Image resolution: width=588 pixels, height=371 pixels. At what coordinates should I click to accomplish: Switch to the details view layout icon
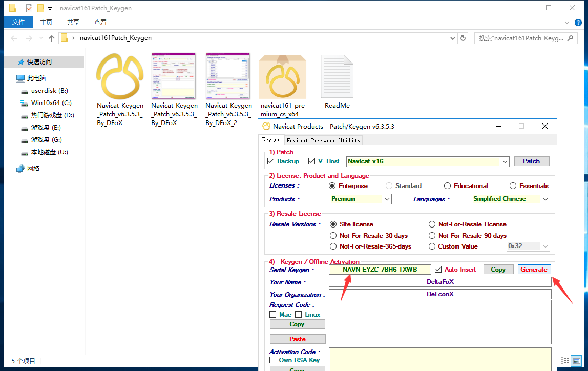click(565, 361)
